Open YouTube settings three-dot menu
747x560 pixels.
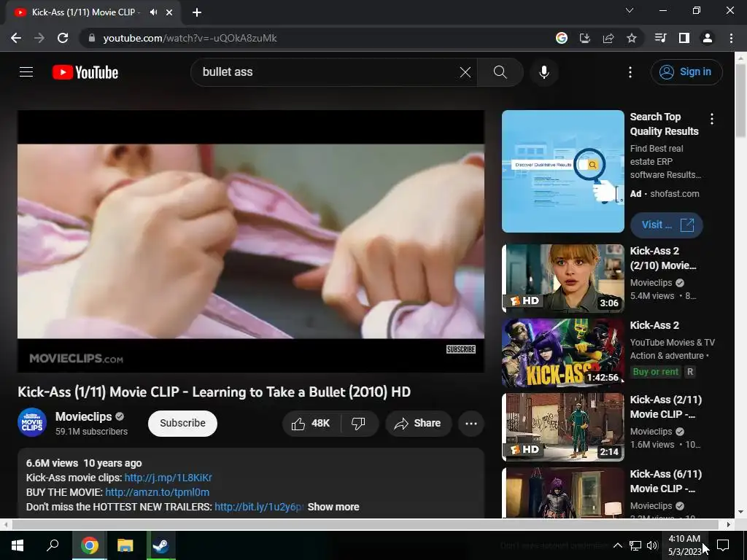pos(630,72)
